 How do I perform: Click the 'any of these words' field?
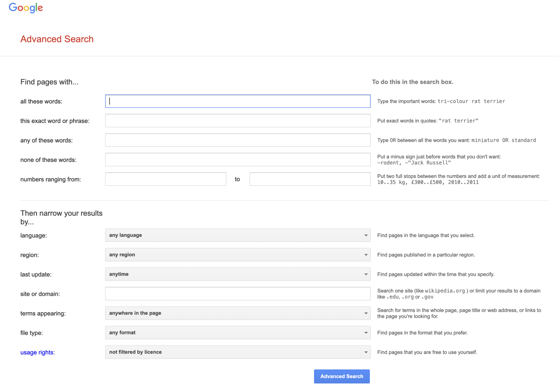pos(238,140)
